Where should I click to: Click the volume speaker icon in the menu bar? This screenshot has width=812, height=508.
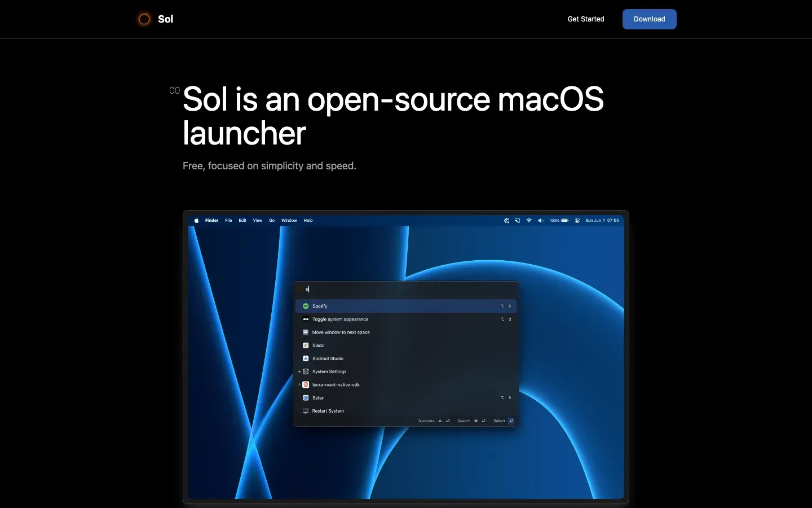tap(540, 221)
